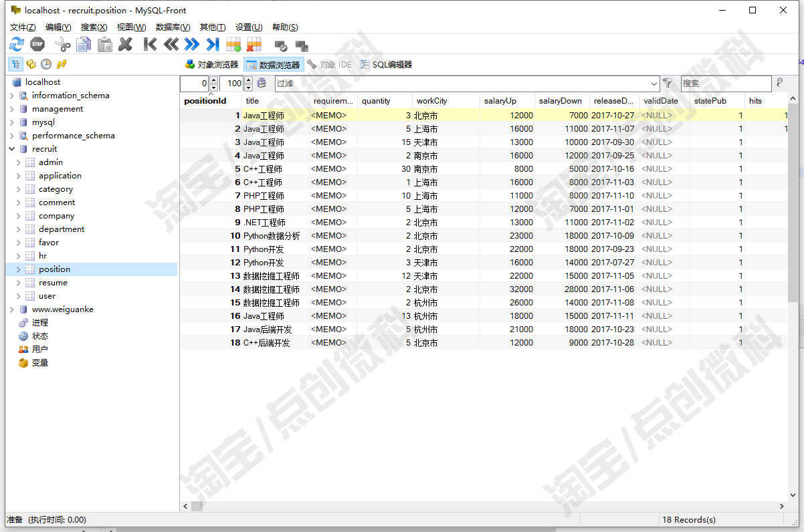Go to last record icon
This screenshot has height=532, width=804.
coord(213,44)
